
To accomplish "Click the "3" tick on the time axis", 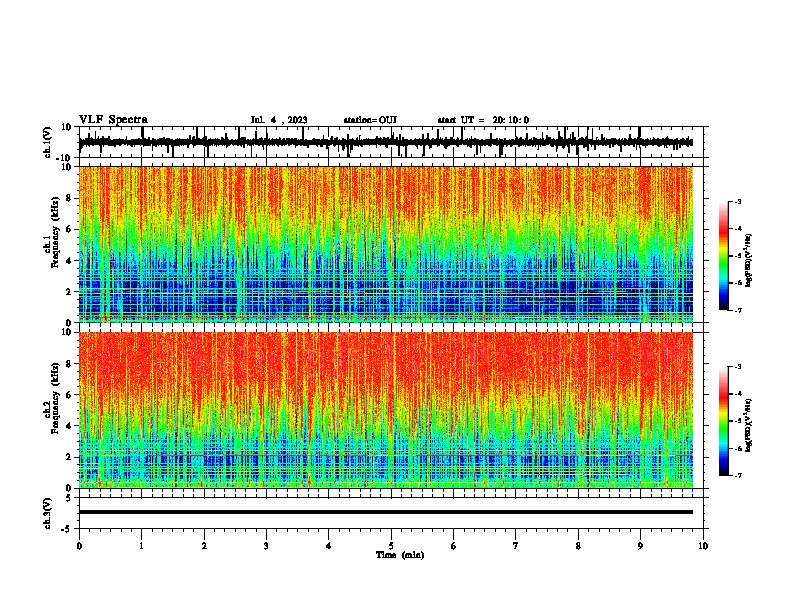I will coord(266,546).
